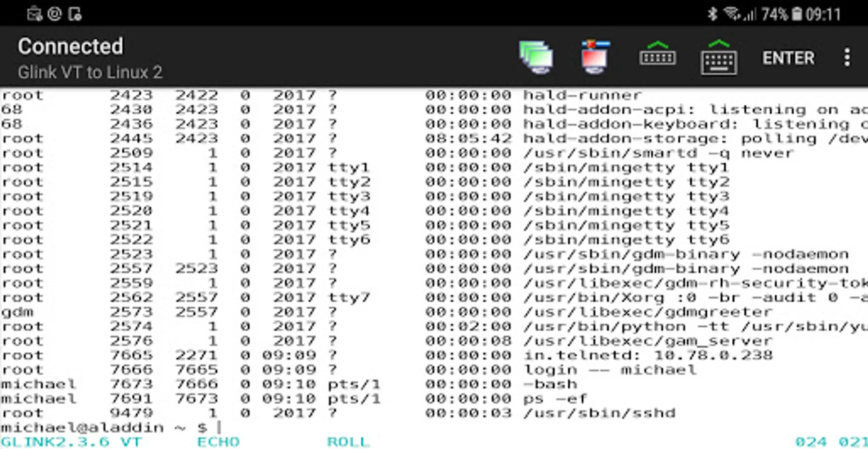Select PID 9479 in the process list

click(x=131, y=413)
